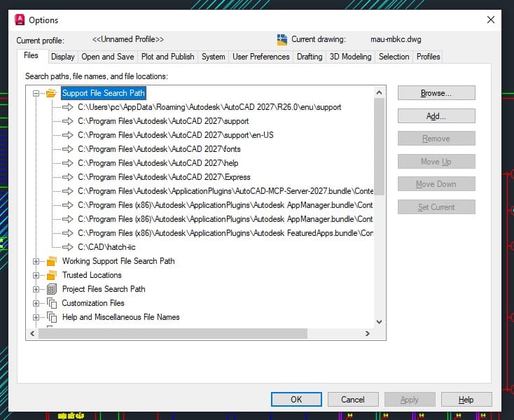Switch to the Selection tab

pos(394,57)
